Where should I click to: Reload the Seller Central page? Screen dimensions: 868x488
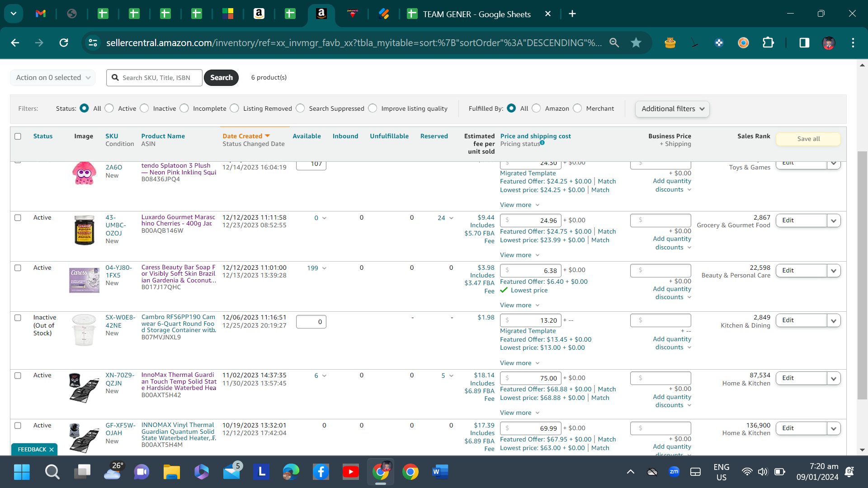pyautogui.click(x=64, y=42)
